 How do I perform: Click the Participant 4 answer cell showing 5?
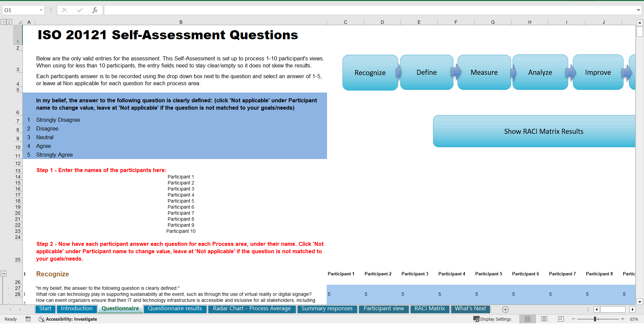pyautogui.click(x=456, y=294)
